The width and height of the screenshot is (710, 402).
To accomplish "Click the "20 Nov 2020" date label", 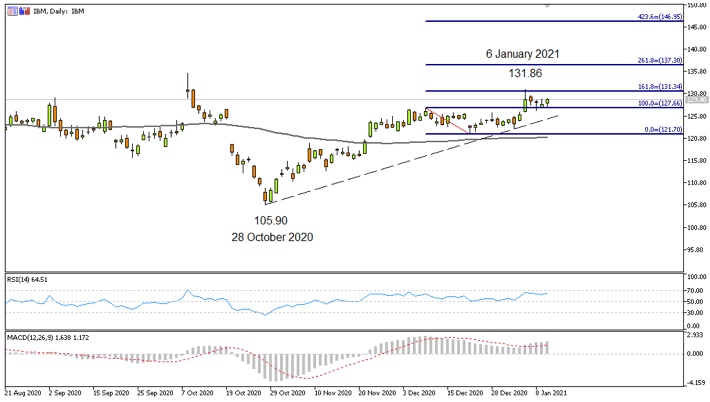I will (x=377, y=393).
